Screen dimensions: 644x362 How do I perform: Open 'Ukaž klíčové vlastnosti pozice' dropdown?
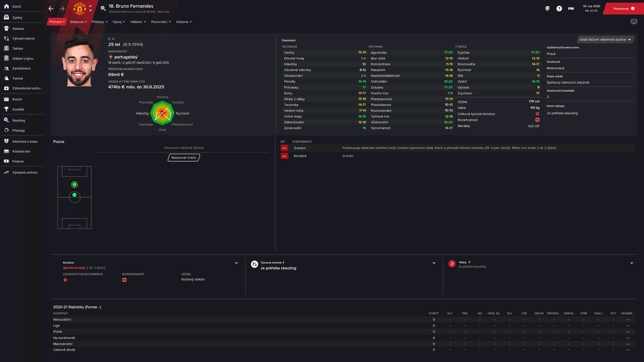click(605, 39)
